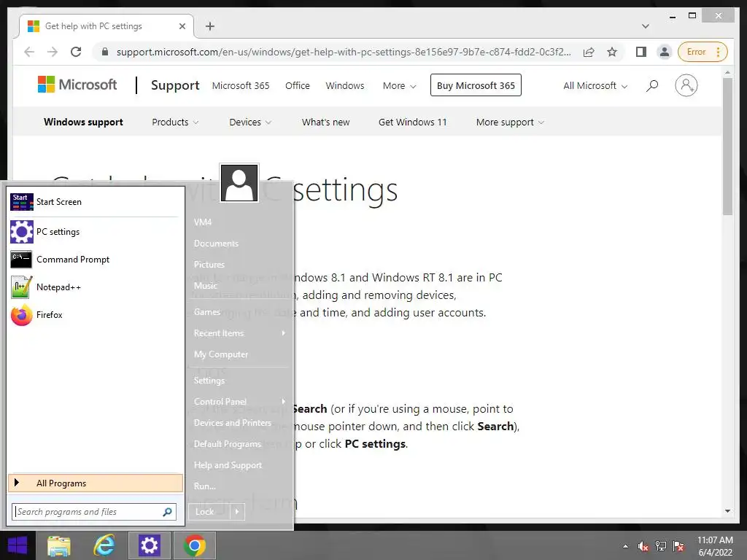Open Start Screen from start menu
747x560 pixels.
click(x=94, y=202)
